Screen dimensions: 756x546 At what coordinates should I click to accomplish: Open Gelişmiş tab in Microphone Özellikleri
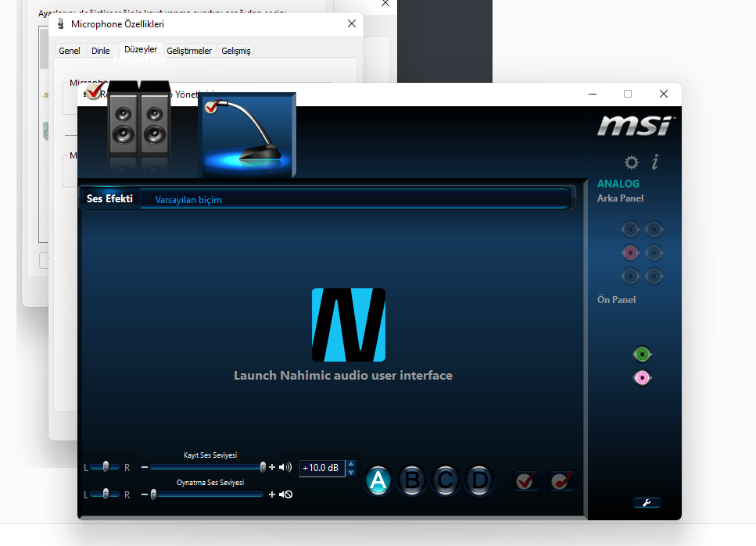pyautogui.click(x=236, y=51)
